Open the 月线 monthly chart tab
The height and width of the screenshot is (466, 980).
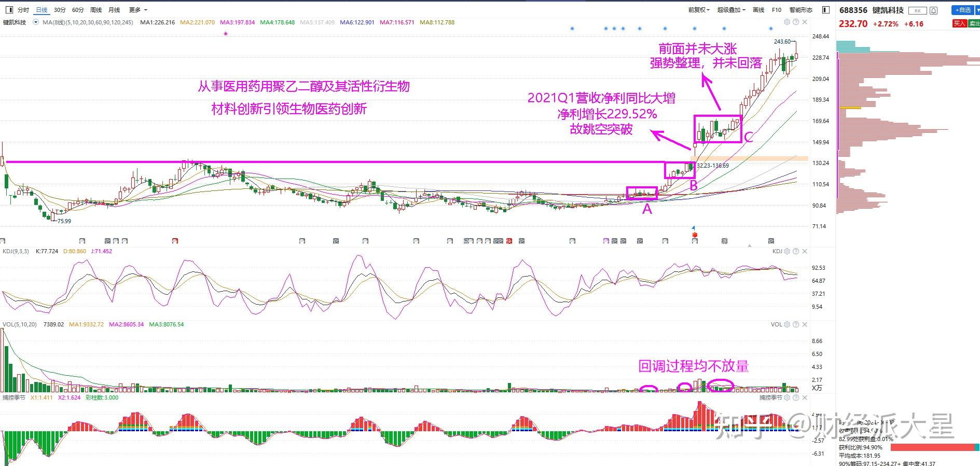pyautogui.click(x=114, y=10)
